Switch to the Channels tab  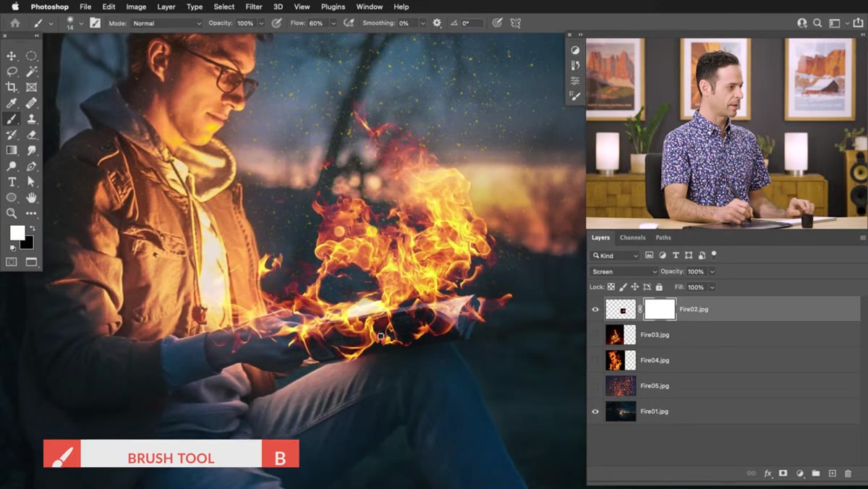[x=632, y=237]
